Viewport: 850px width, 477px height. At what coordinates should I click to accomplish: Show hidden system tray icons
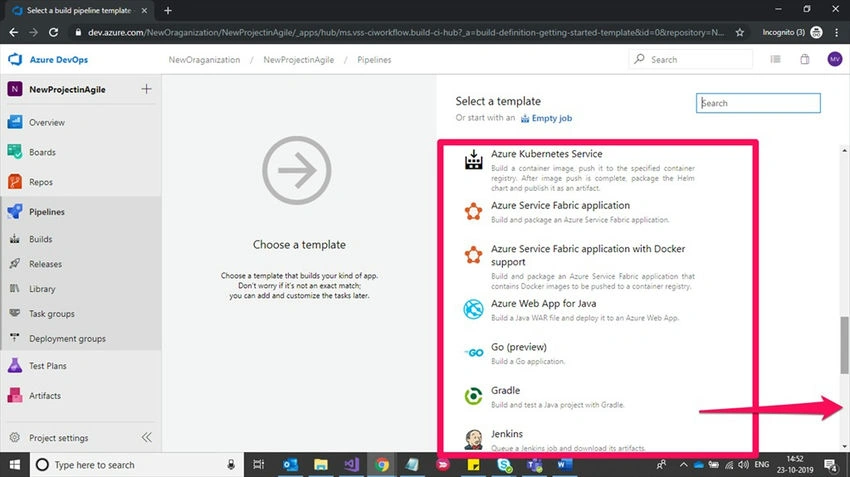coord(683,465)
